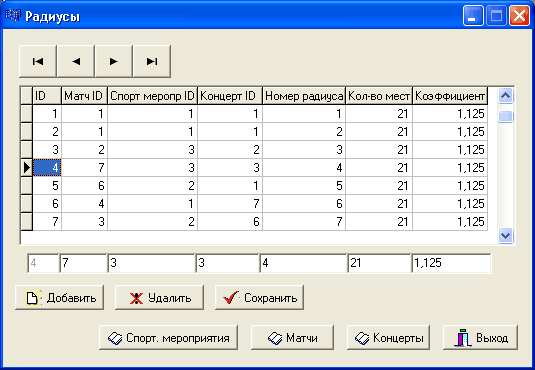Click Концерт ID edit field below grid

click(x=228, y=263)
